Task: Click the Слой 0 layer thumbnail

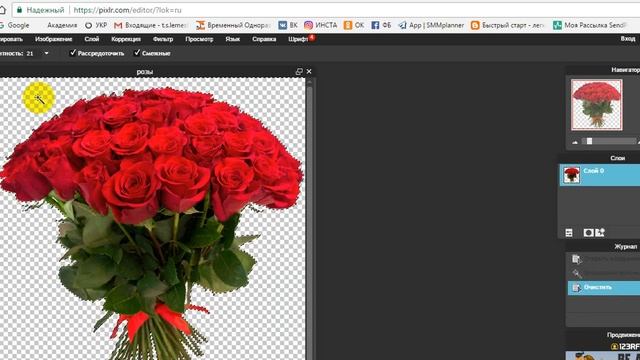Action: coord(571,175)
